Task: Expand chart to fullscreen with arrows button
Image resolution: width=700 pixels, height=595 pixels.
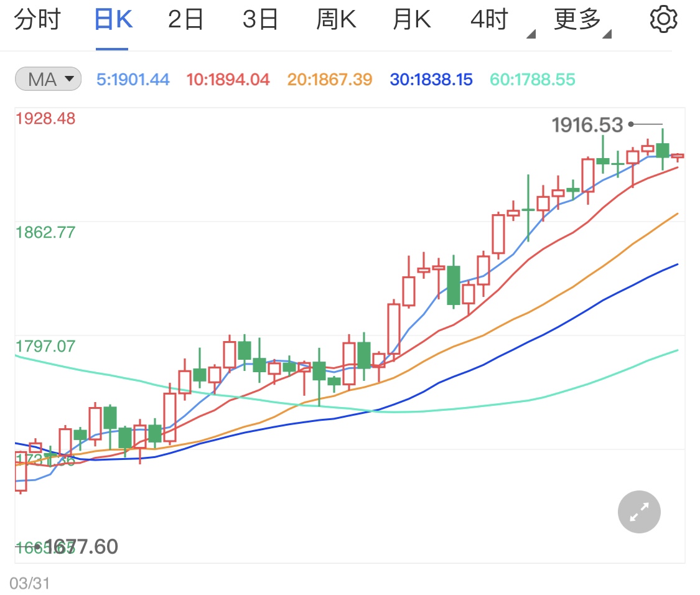Action: [x=639, y=512]
